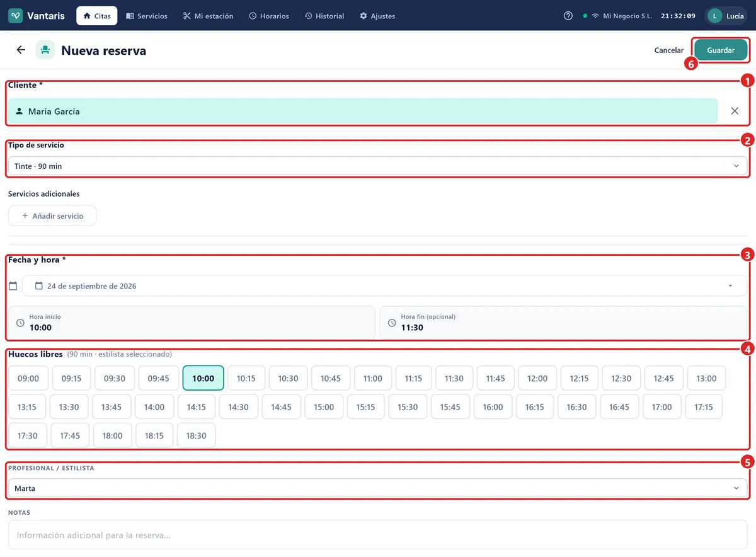
Task: Click the clock icon in Hora inicio
Action: coord(20,323)
